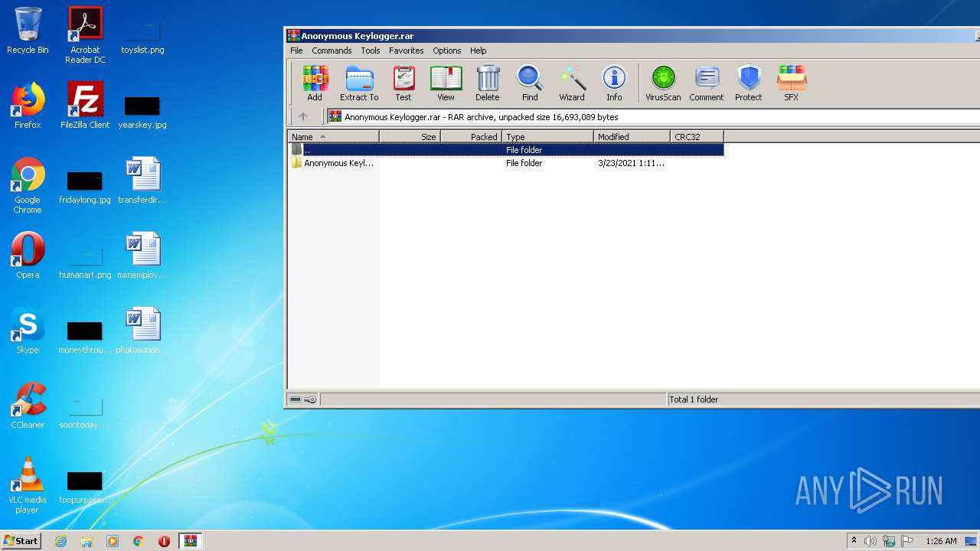Open the Find magnifier tool

pyautogui.click(x=530, y=83)
